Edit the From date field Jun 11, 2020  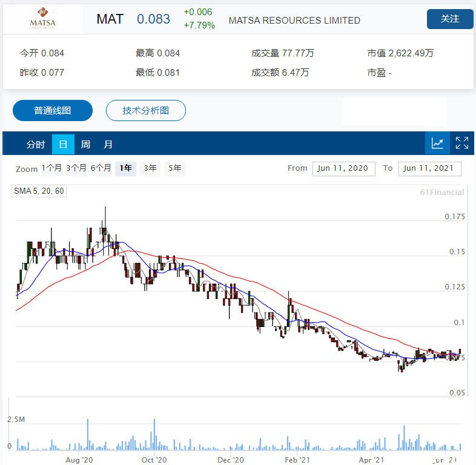pos(343,168)
